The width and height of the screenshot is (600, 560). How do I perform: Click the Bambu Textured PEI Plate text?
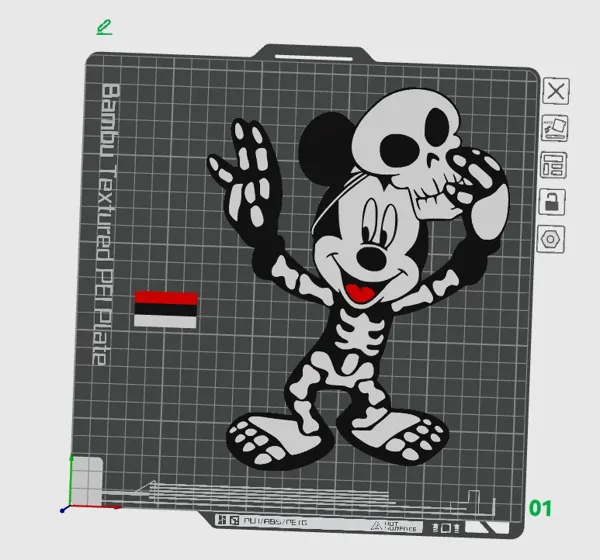pos(105,225)
